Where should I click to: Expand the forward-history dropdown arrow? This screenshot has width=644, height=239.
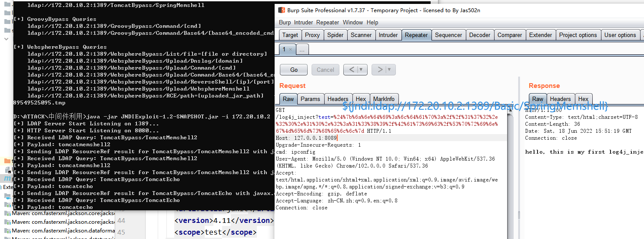[389, 70]
